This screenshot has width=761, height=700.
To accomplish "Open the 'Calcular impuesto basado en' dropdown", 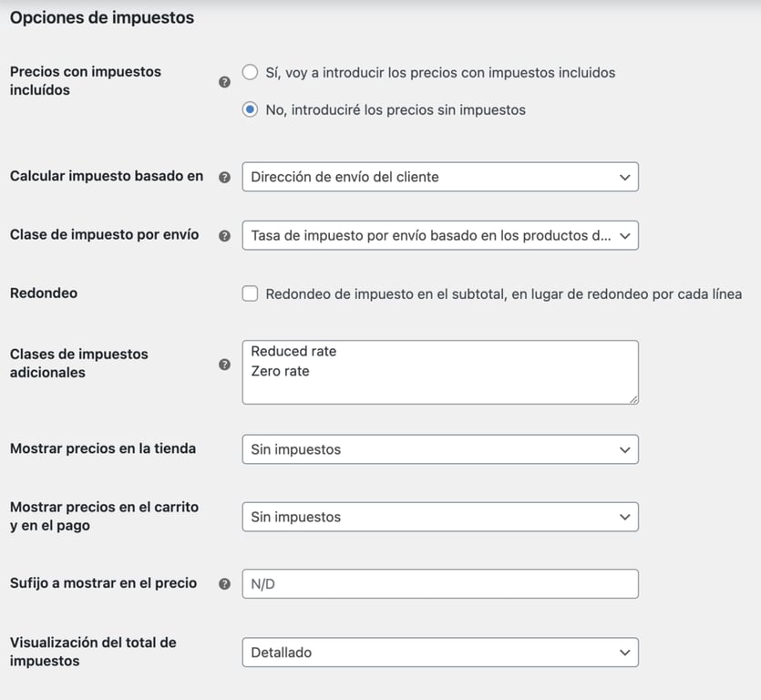I will point(439,177).
